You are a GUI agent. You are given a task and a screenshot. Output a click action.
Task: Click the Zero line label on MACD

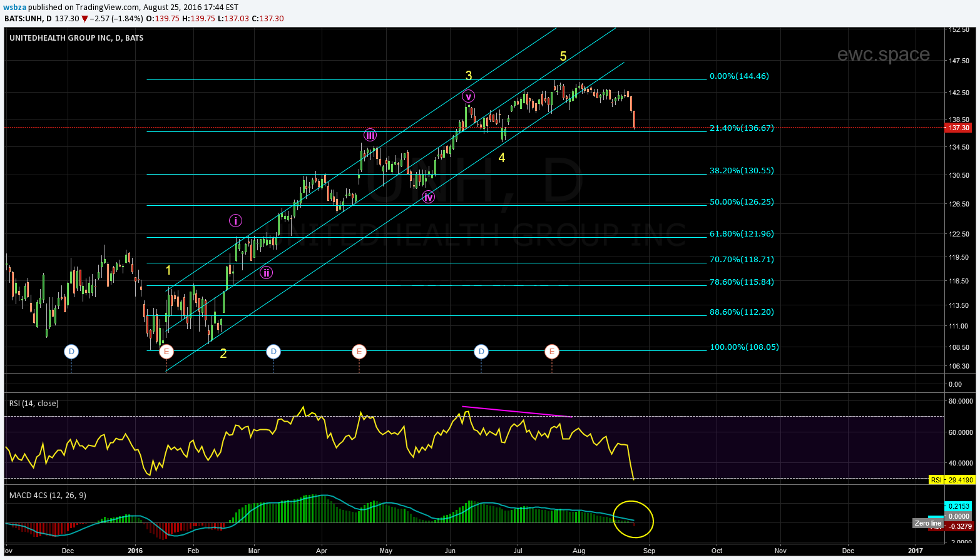tap(927, 523)
